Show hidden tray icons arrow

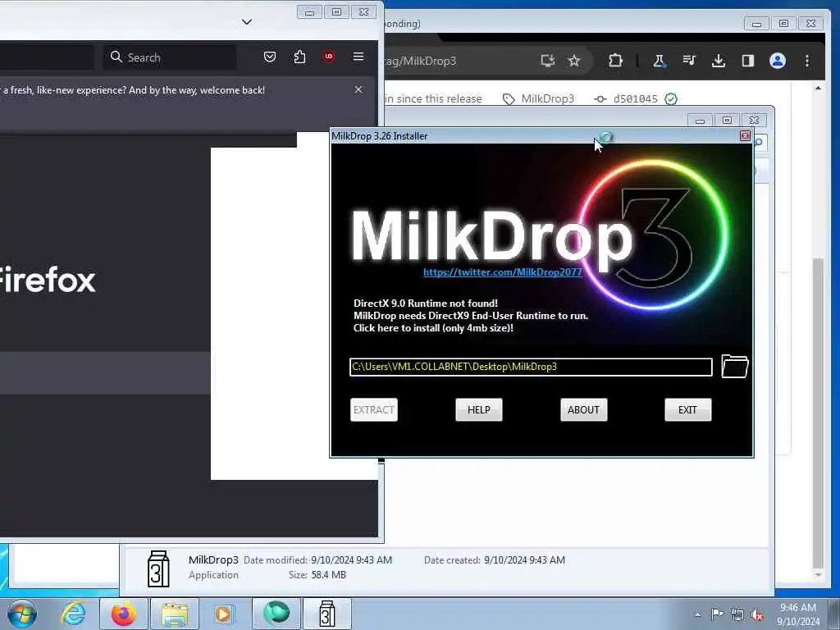point(697,614)
